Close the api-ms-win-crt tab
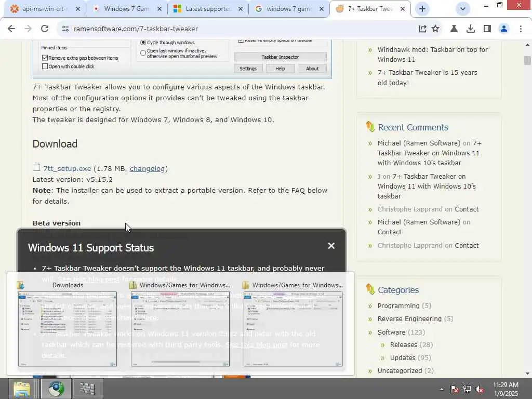Image resolution: width=532 pixels, height=399 pixels. (78, 9)
